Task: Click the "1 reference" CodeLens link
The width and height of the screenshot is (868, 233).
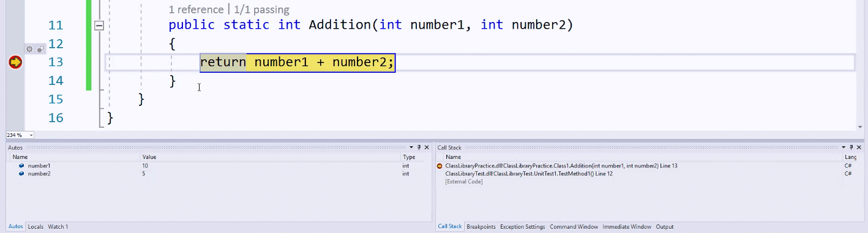Action: 196,10
